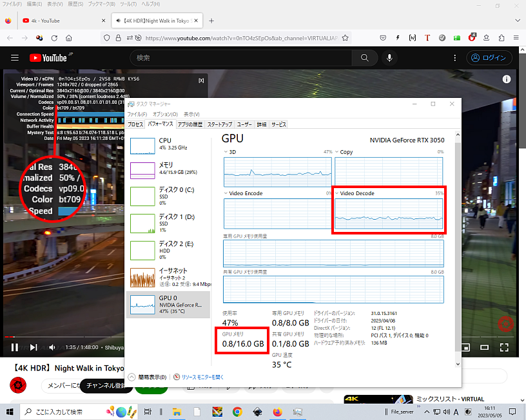
Task: Toggle theater mode on the player
Action: point(484,347)
